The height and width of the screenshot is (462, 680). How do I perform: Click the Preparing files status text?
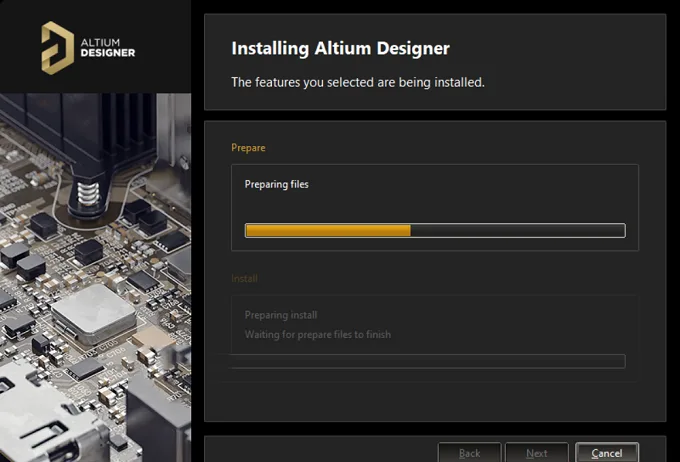pyautogui.click(x=277, y=184)
